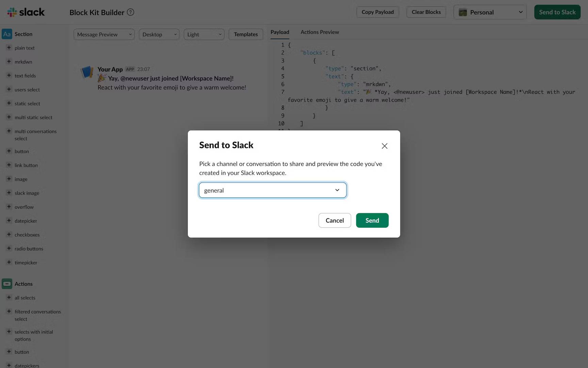Click the Slack logo icon
Viewport: 588px width, 368px height.
click(12, 12)
